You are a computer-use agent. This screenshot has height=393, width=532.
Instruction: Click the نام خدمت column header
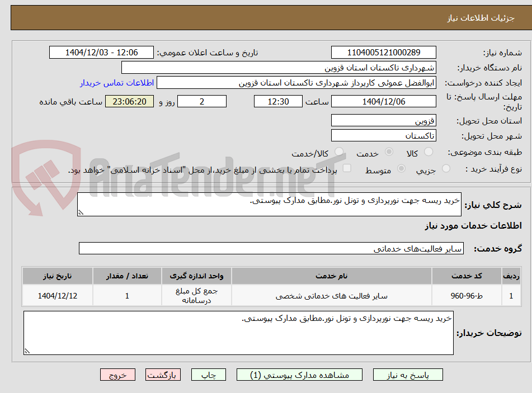(332, 276)
